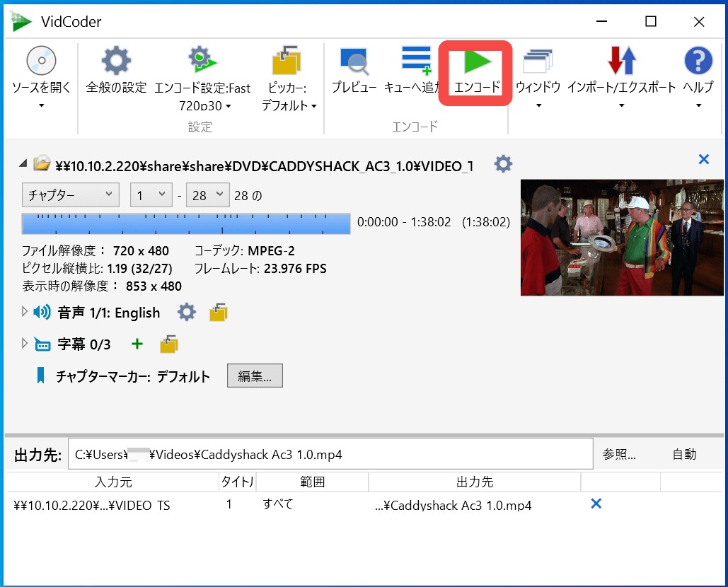The image size is (728, 587).
Task: Open general settings gear (全般の設定)
Action: [116, 60]
